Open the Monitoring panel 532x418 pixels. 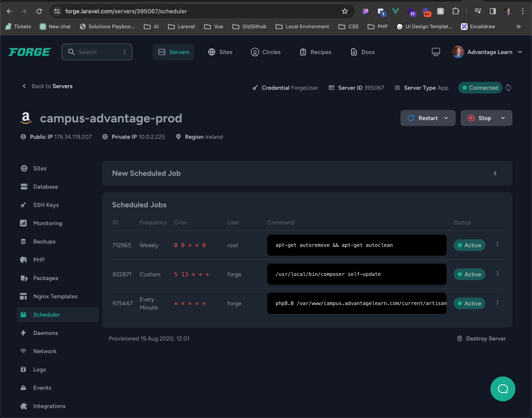47,223
